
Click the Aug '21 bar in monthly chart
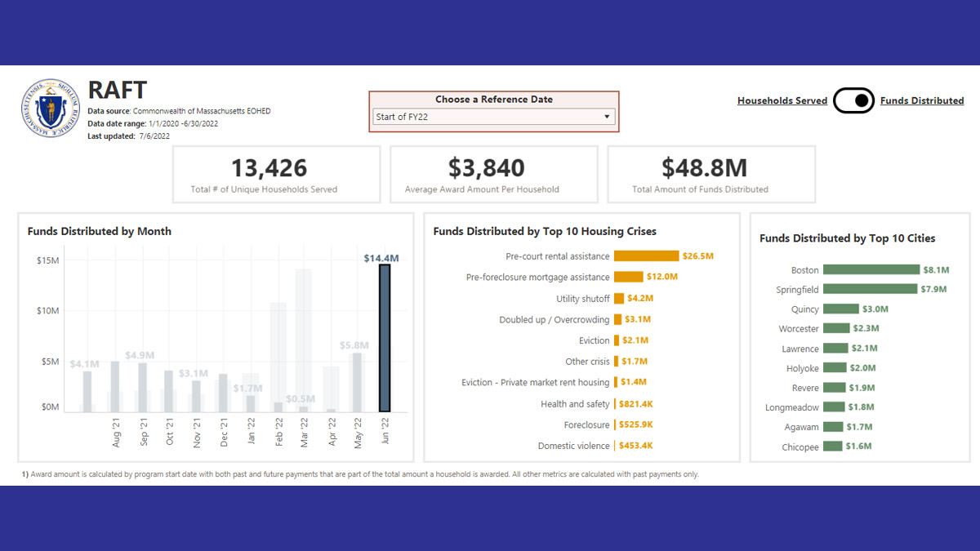(115, 387)
